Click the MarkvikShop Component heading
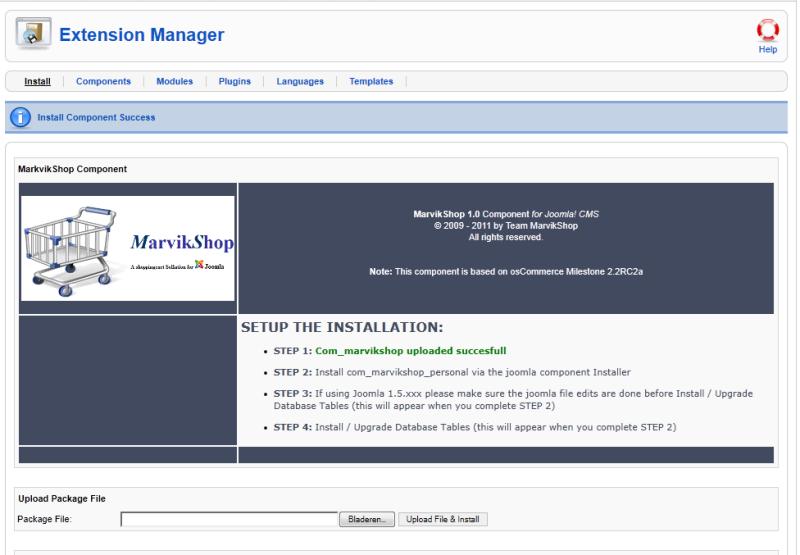The height and width of the screenshot is (555, 800). (x=72, y=169)
